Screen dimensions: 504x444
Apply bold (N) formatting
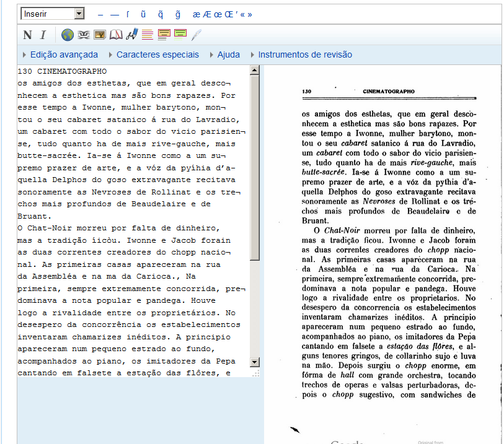28,35
